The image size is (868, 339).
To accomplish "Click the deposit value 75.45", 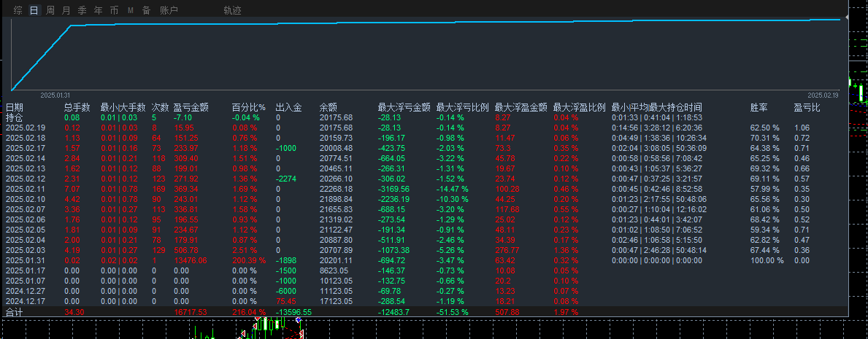I will pyautogui.click(x=285, y=301).
